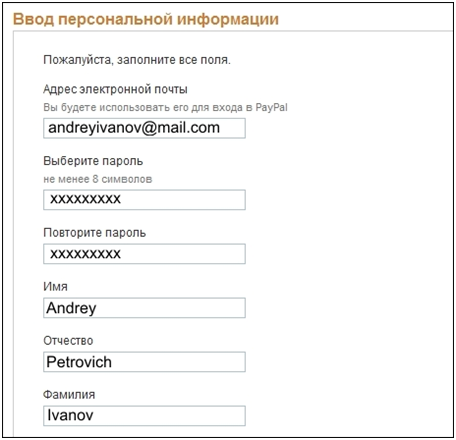Click the 'не менее 8 символов' hint

(98, 179)
